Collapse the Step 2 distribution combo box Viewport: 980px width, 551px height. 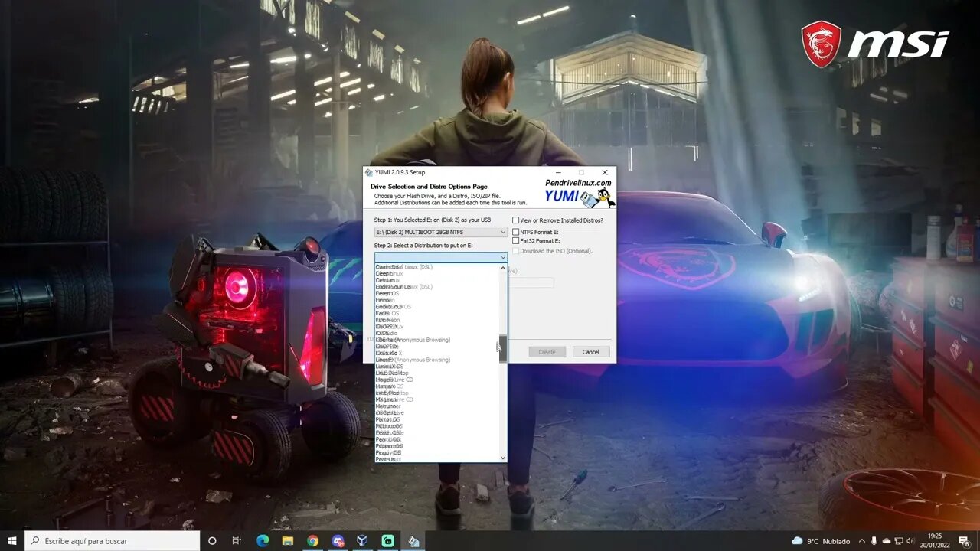[x=503, y=258]
